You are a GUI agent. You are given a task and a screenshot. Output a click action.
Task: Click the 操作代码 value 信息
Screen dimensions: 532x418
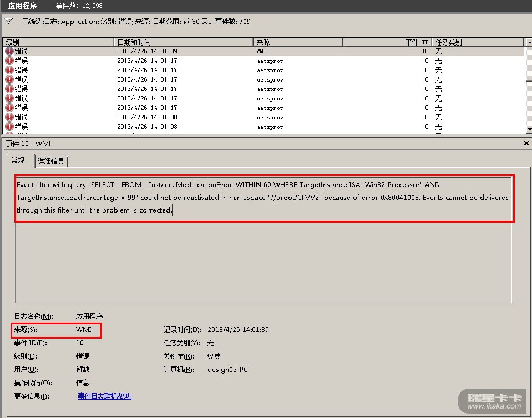[83, 382]
